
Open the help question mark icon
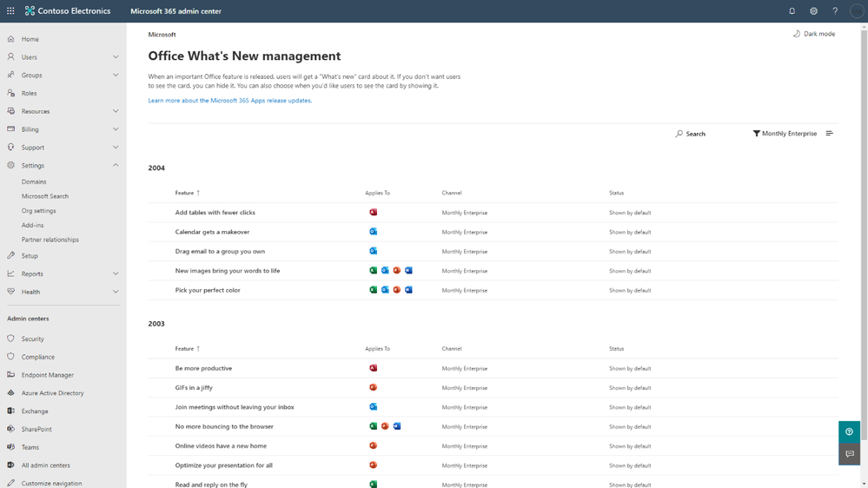(835, 11)
